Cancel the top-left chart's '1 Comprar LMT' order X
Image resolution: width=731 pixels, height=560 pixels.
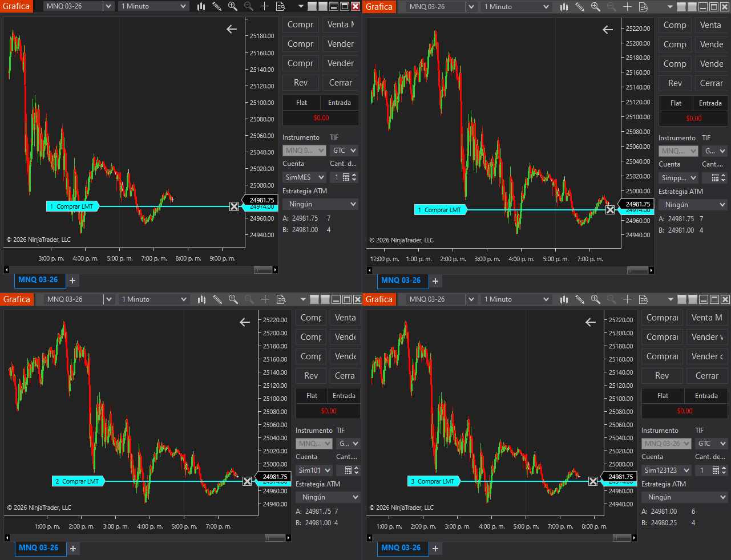pyautogui.click(x=234, y=206)
